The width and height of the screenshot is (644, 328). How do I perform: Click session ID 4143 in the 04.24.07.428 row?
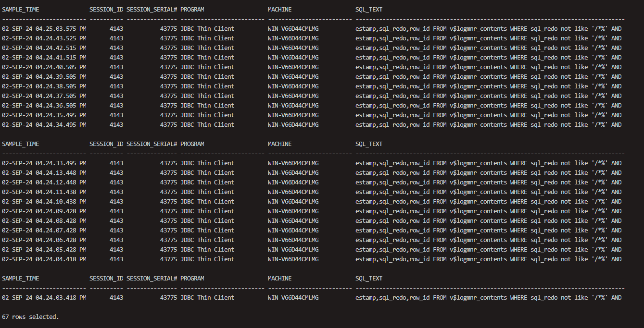116,231
